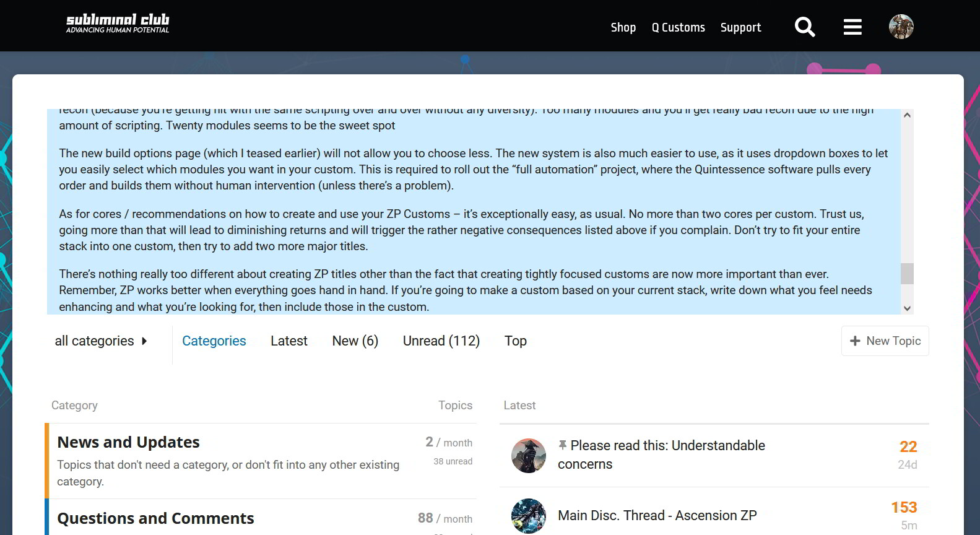The height and width of the screenshot is (535, 980).
Task: Open the Shop link
Action: click(623, 27)
